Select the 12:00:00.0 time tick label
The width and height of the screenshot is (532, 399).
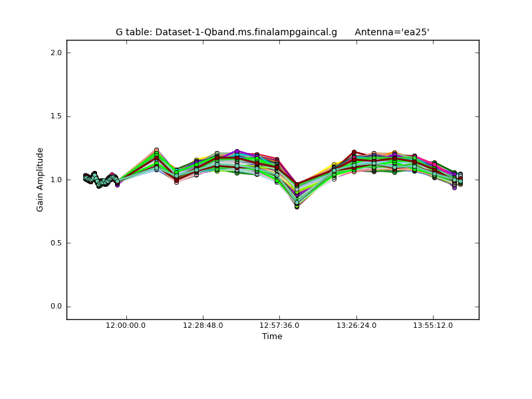(x=126, y=325)
